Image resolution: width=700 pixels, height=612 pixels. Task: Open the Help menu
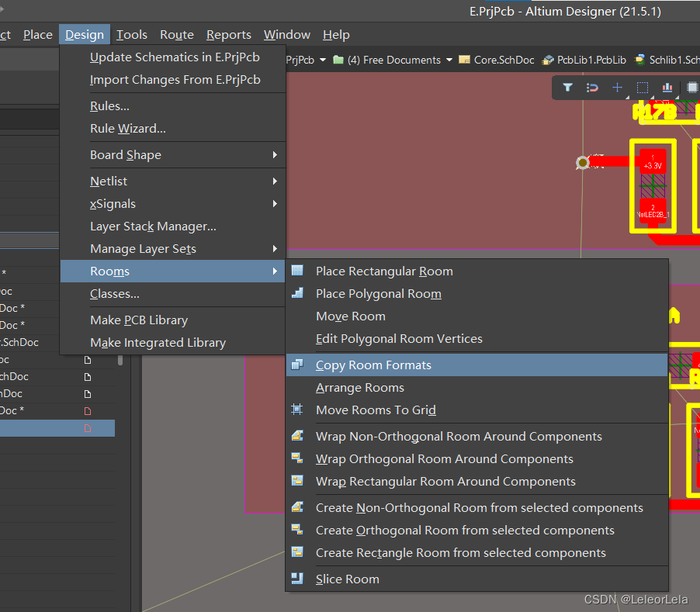tap(336, 35)
